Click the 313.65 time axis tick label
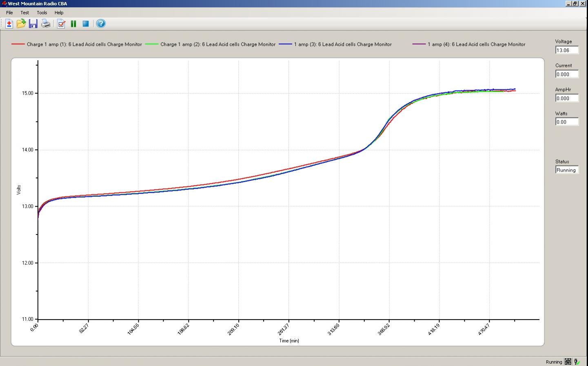The height and width of the screenshot is (366, 588). pos(334,329)
